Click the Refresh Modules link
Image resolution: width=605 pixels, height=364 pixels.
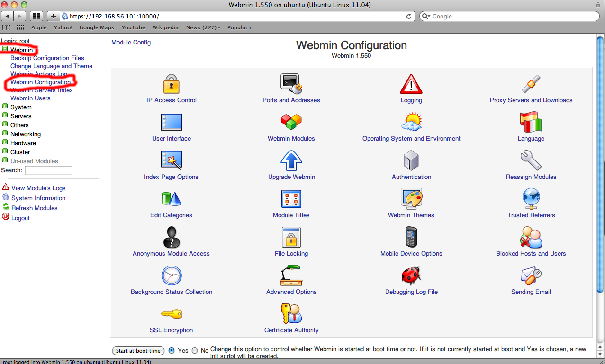pos(35,208)
